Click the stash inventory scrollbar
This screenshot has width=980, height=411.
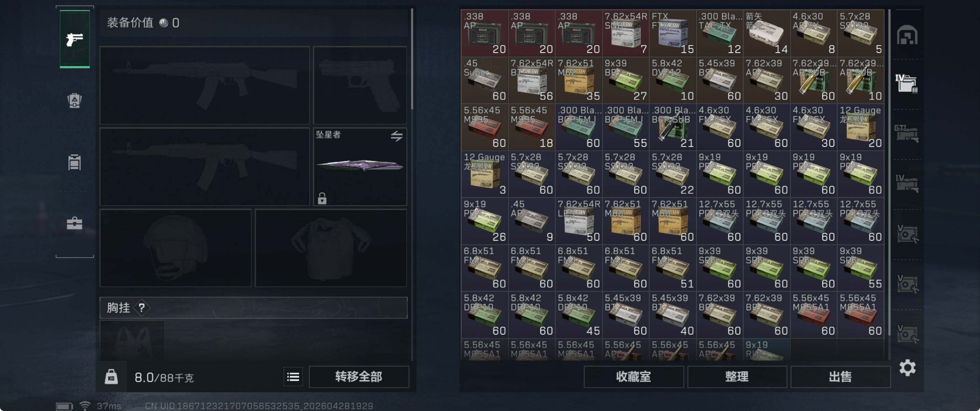(889, 173)
